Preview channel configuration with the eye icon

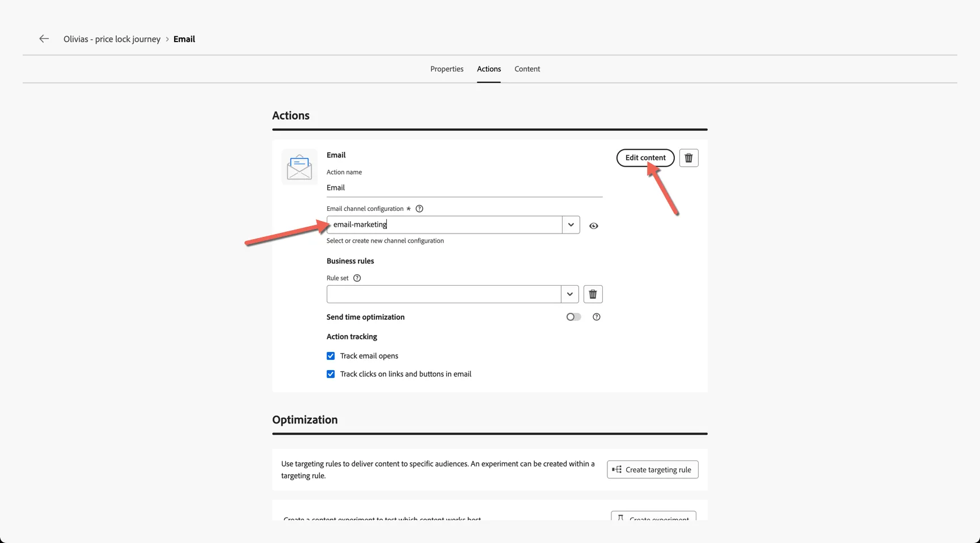[x=593, y=226]
